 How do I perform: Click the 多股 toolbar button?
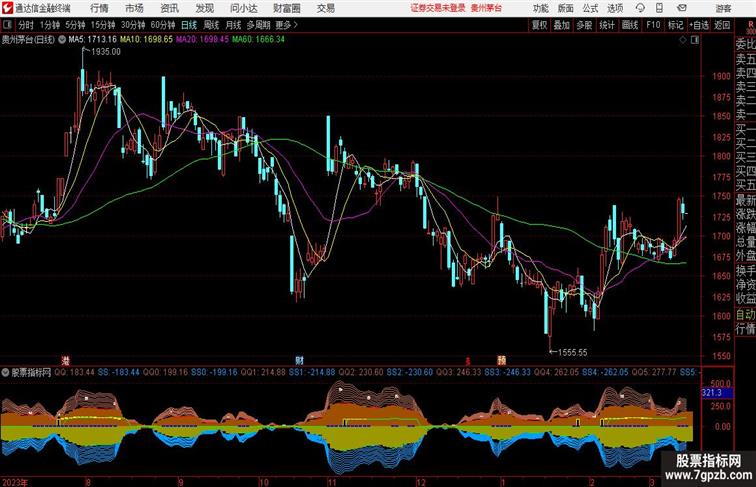pos(584,25)
